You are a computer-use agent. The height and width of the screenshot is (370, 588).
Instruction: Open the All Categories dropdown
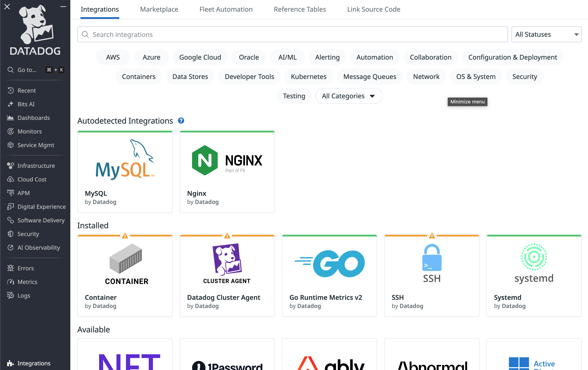tap(349, 96)
